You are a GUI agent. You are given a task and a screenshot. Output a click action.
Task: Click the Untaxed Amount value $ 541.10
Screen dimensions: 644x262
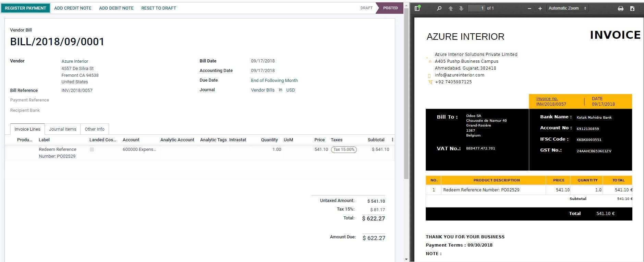coord(376,201)
